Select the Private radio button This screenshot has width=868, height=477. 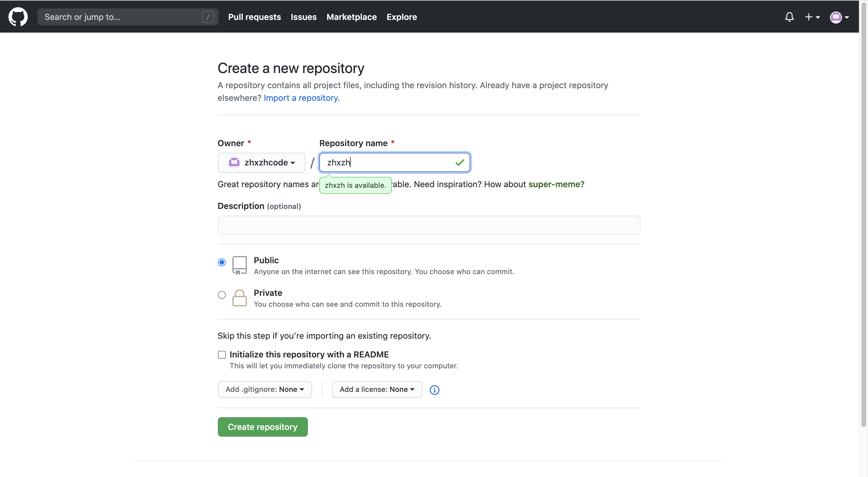[x=222, y=295]
